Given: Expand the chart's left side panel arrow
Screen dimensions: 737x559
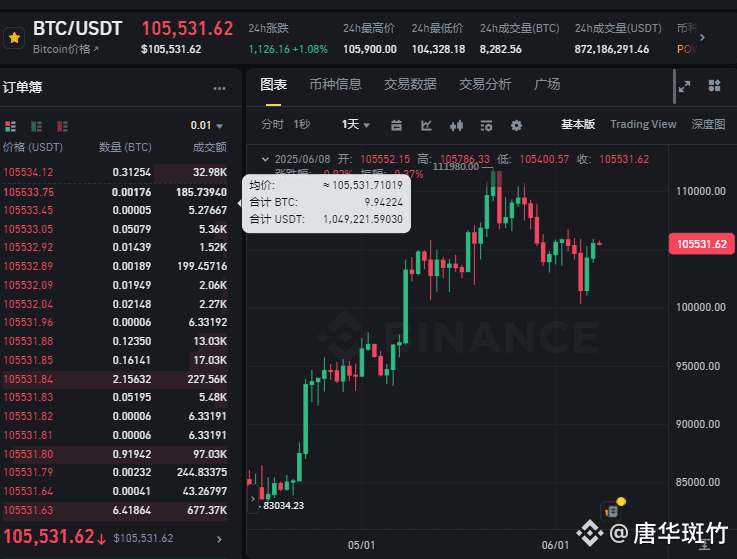Looking at the screenshot, I should pyautogui.click(x=253, y=499).
